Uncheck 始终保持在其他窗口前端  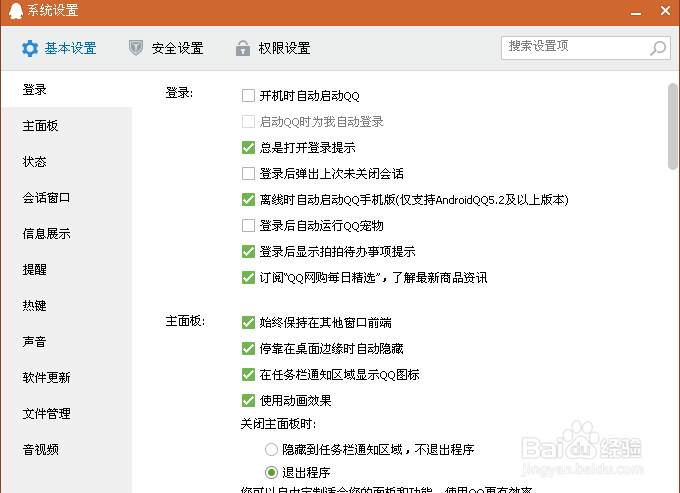[x=248, y=323]
